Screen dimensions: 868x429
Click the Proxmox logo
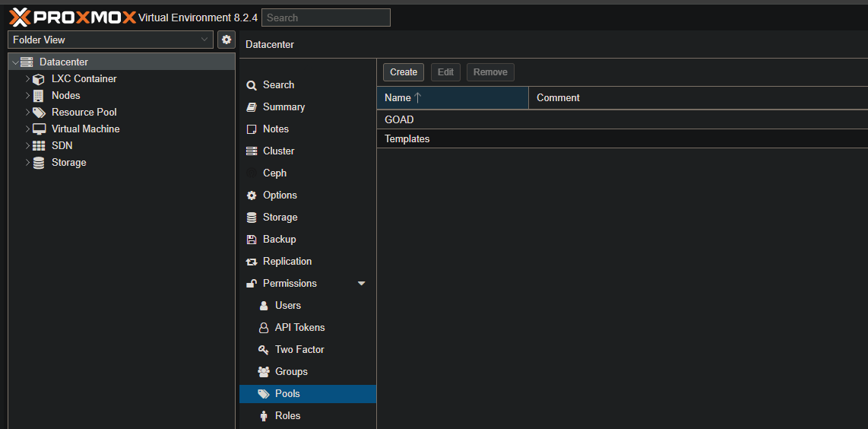[x=72, y=17]
